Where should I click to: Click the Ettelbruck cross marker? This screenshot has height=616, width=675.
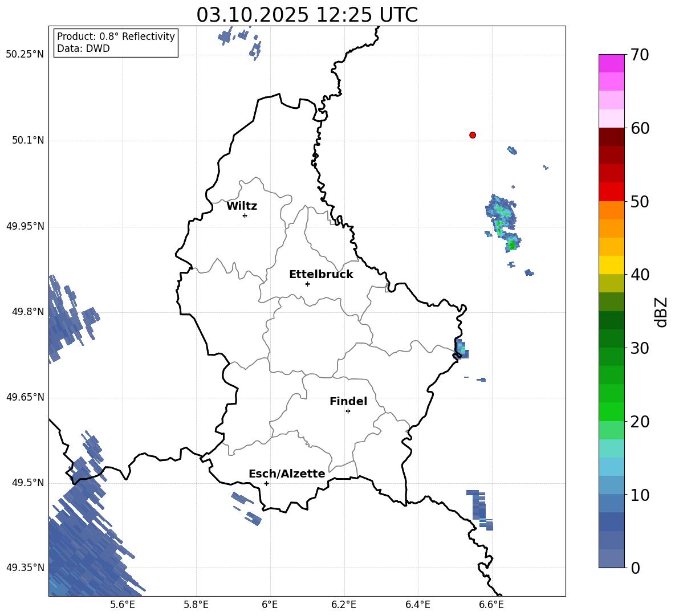(x=307, y=284)
